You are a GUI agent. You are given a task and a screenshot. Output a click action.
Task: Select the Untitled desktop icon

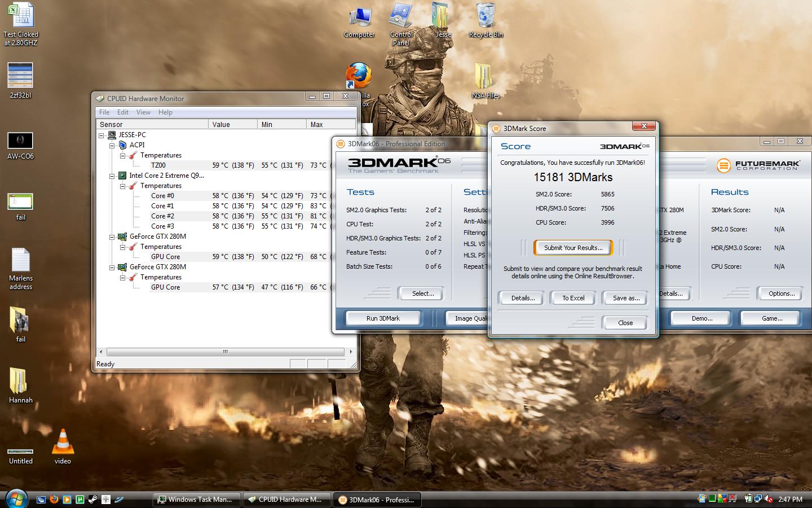pyautogui.click(x=21, y=456)
